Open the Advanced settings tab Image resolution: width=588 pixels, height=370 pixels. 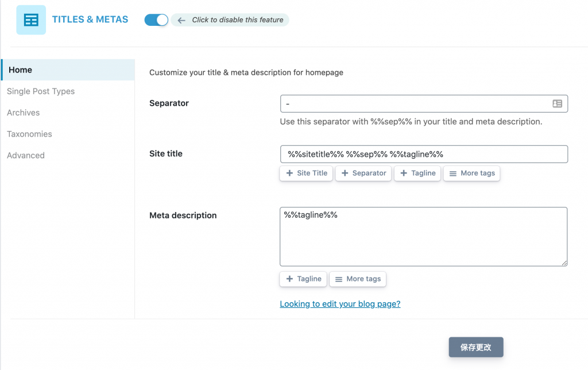click(x=26, y=155)
